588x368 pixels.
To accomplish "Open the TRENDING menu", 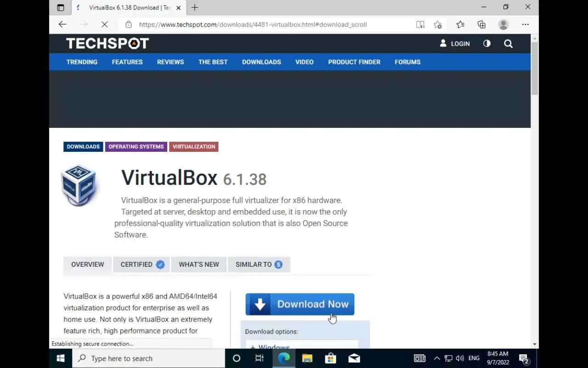I will click(82, 62).
